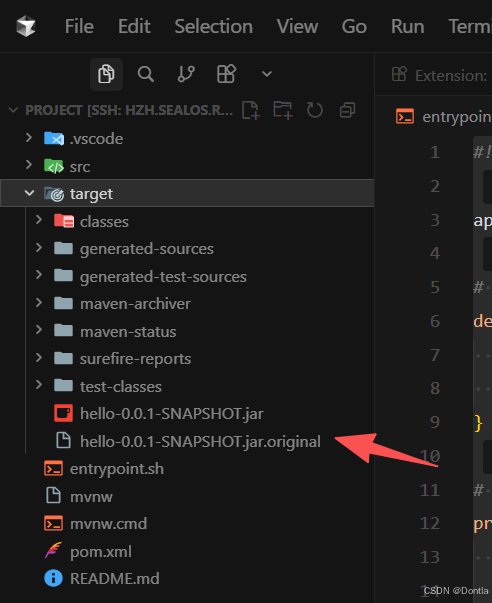This screenshot has height=603, width=492.
Task: Click the maven-archiver folder icon
Action: click(x=63, y=303)
